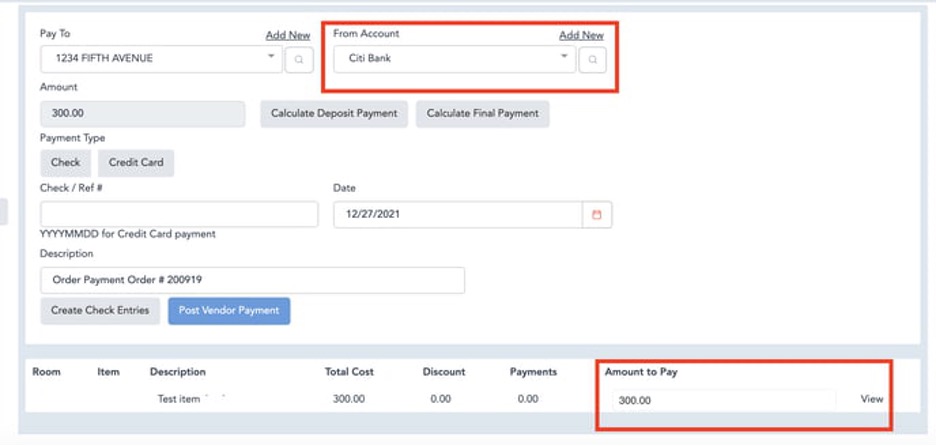
Task: Click the Discount value 0.00
Action: [441, 399]
